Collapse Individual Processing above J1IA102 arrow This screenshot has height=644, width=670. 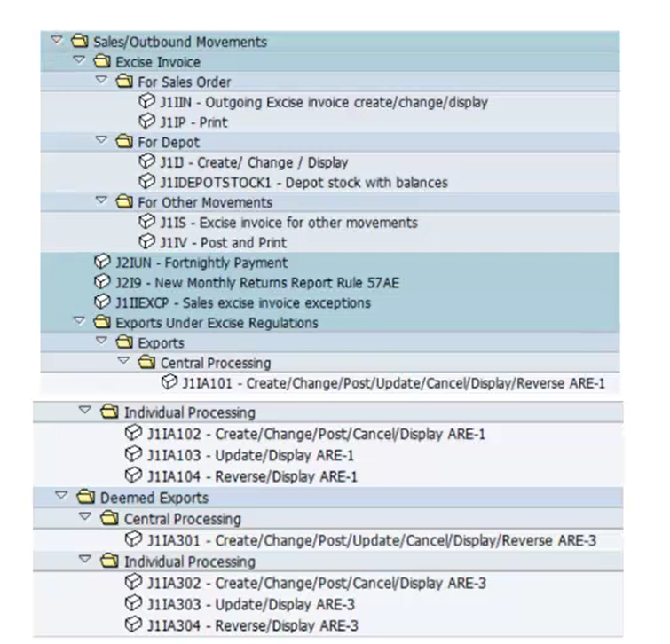(85, 410)
